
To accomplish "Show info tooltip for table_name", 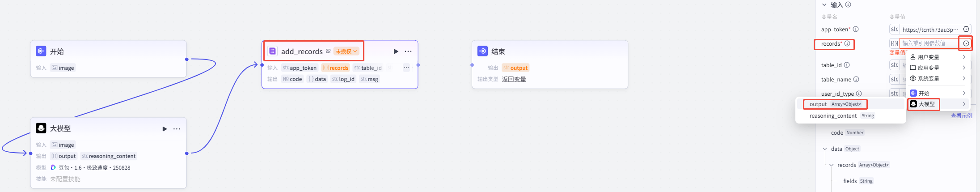I will [856, 79].
